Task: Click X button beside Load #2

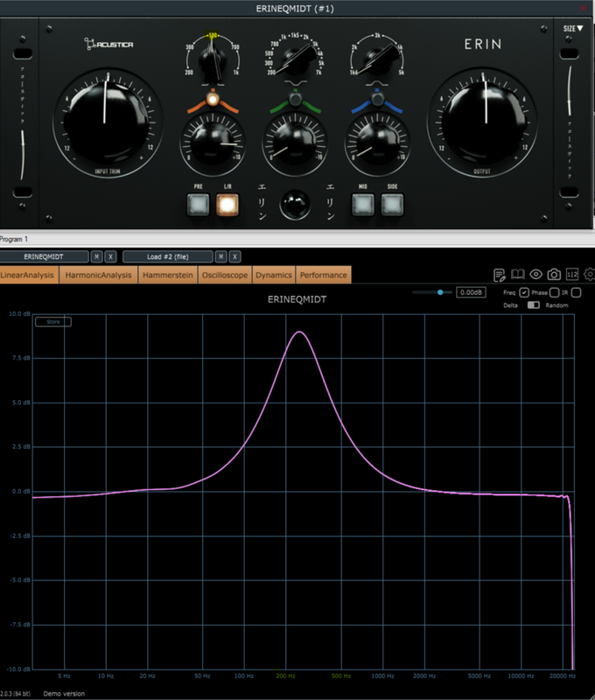Action: (234, 256)
